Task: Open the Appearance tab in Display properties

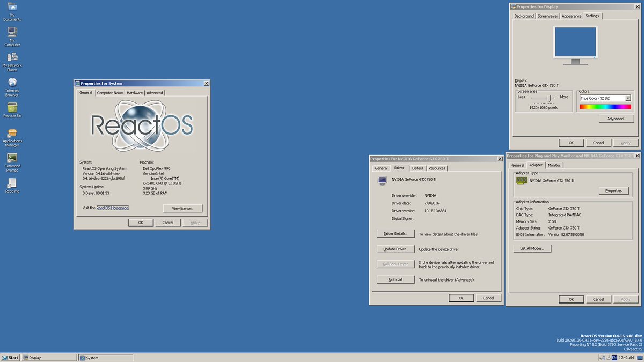Action: point(571,16)
